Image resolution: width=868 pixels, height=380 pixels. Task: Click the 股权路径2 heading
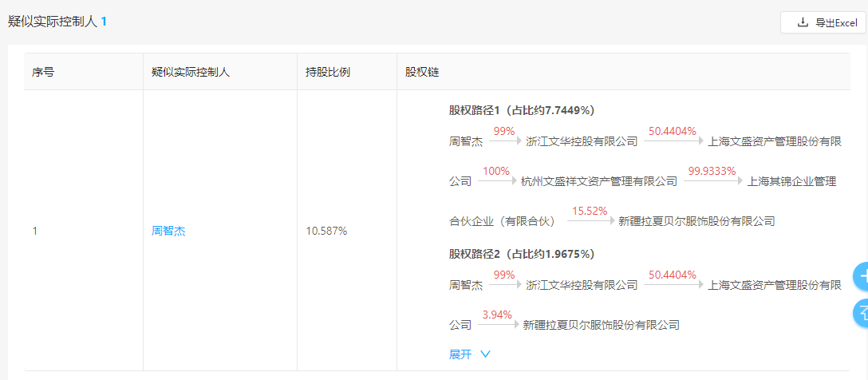(x=521, y=254)
